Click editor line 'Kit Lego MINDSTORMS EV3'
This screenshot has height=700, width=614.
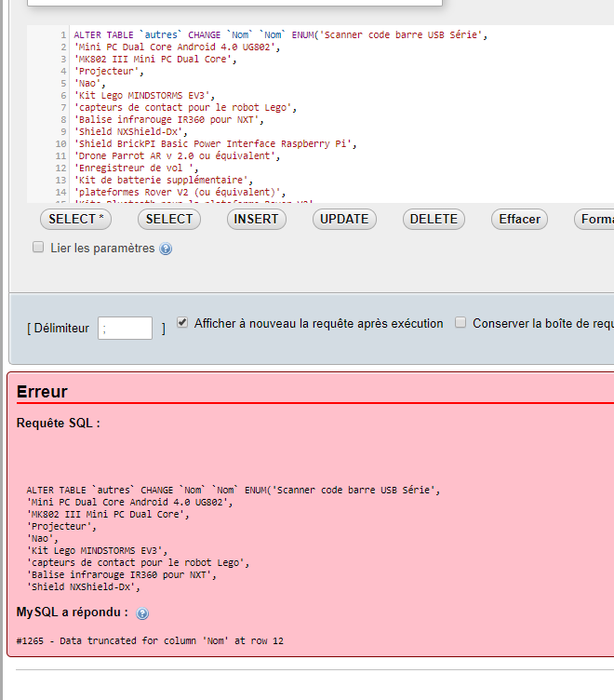144,96
